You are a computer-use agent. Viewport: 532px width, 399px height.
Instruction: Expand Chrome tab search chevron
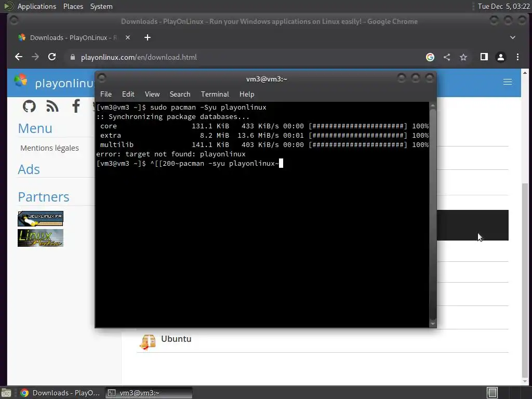513,37
